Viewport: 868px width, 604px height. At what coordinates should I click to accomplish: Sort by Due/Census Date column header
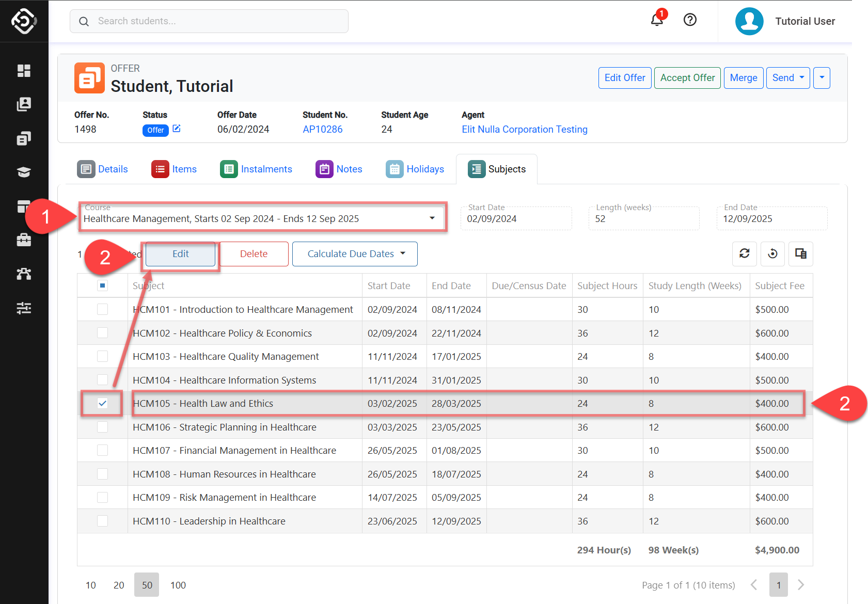pyautogui.click(x=529, y=285)
